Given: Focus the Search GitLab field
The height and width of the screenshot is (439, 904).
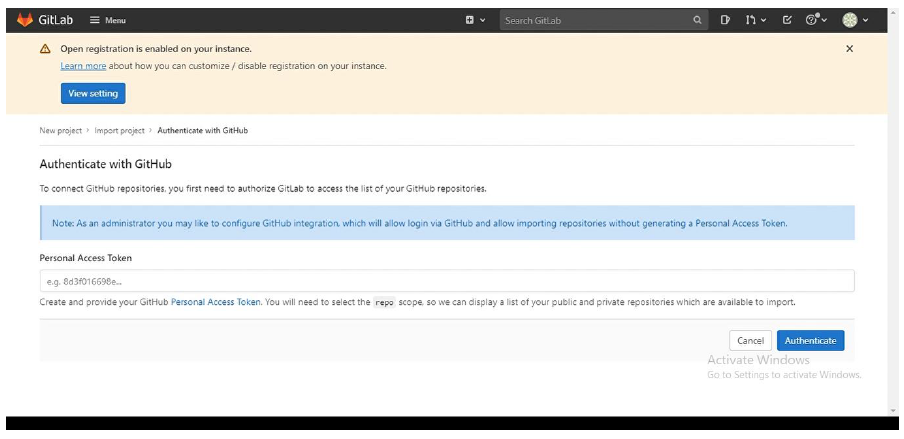Looking at the screenshot, I should tap(604, 20).
